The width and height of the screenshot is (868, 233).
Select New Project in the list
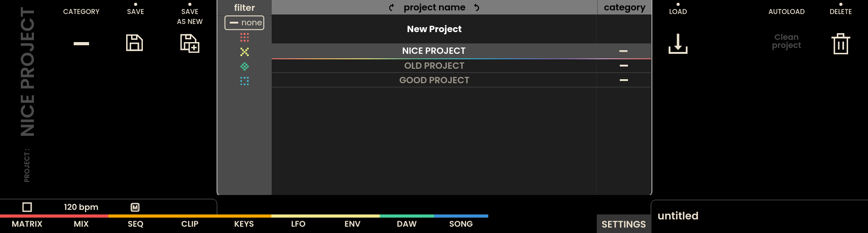click(x=434, y=29)
